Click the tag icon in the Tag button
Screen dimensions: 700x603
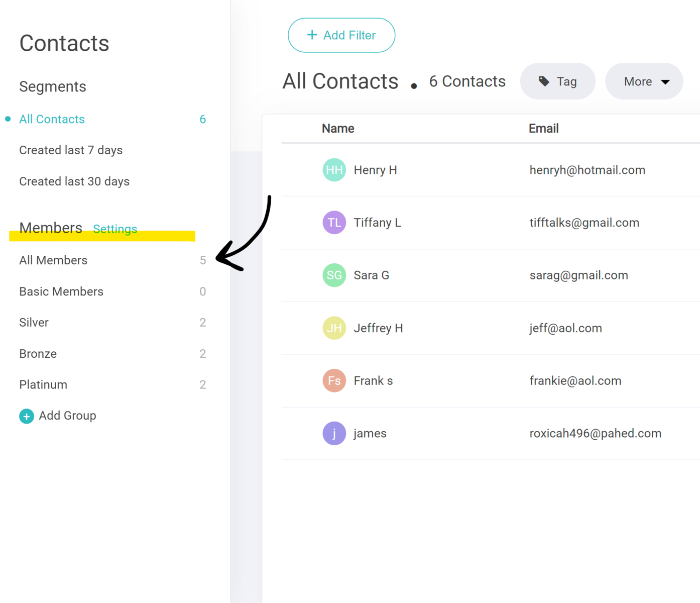click(x=545, y=81)
